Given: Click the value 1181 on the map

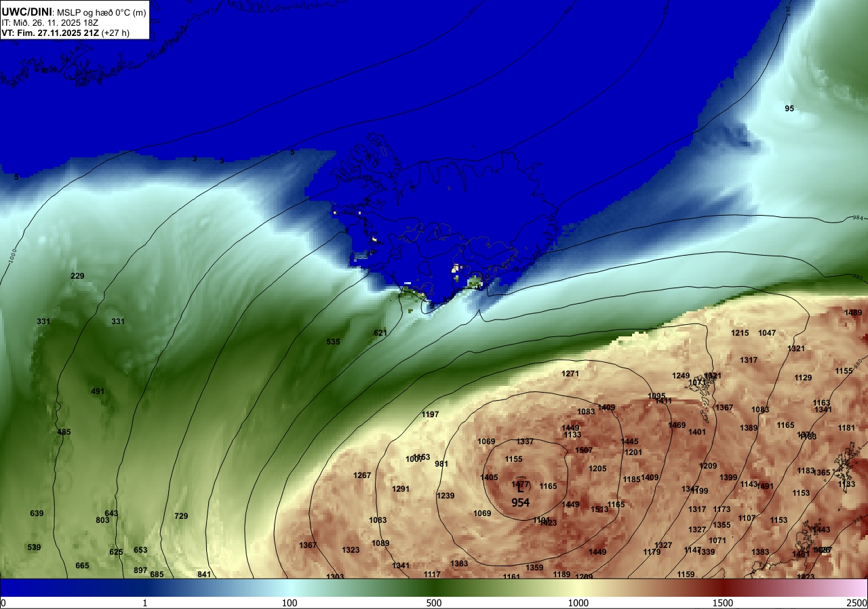Looking at the screenshot, I should point(846,428).
